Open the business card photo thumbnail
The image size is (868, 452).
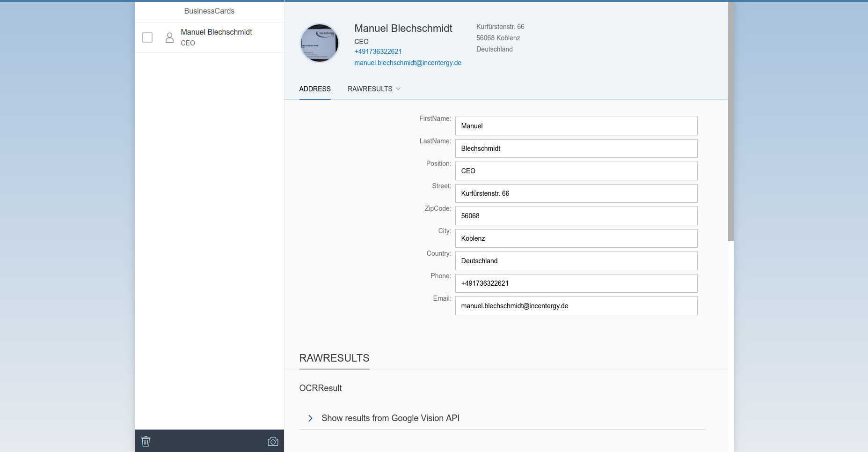click(319, 43)
